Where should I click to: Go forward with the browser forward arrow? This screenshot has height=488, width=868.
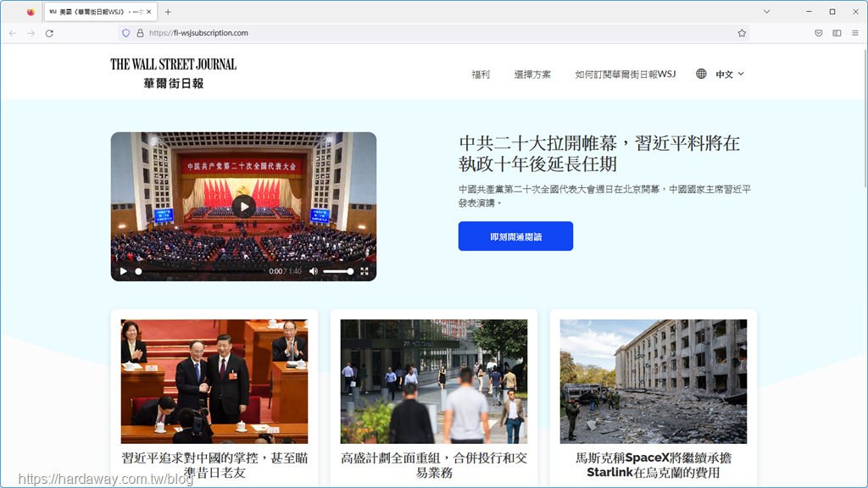31,33
